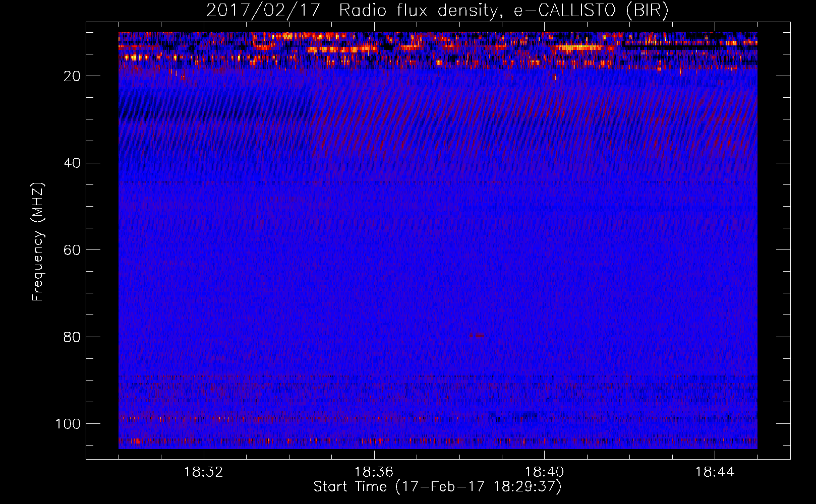Pick the 60 MHz frequency tick label
816x504 pixels.
pyautogui.click(x=73, y=250)
